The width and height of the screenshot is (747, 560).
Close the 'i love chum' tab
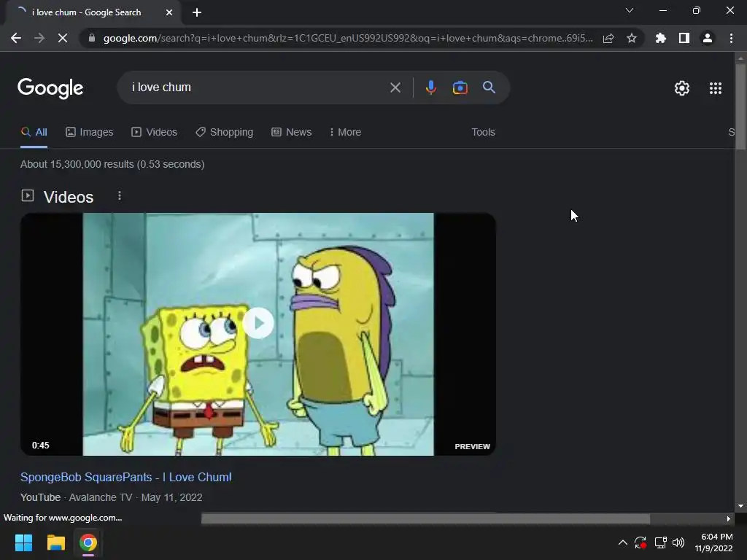coord(169,12)
